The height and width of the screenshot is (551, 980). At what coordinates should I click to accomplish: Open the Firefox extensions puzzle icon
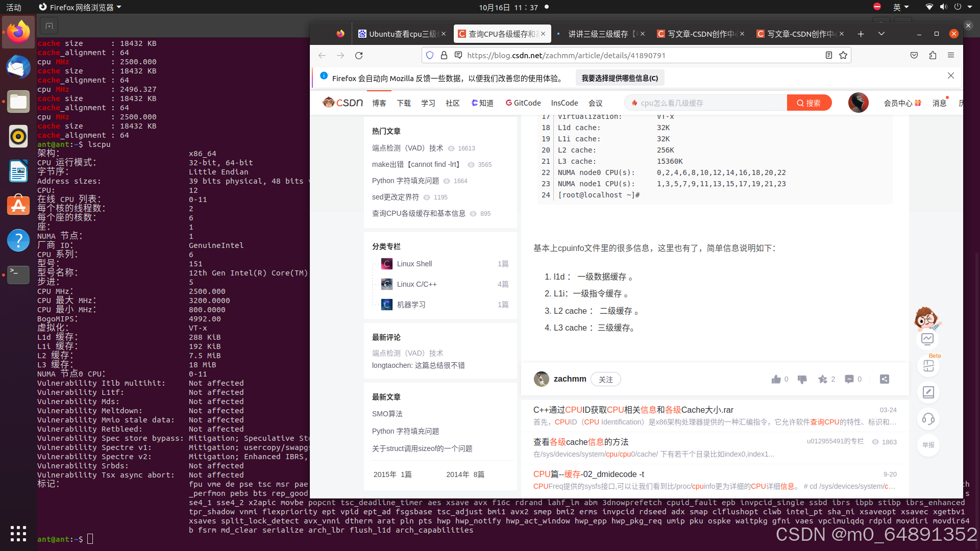click(x=933, y=55)
